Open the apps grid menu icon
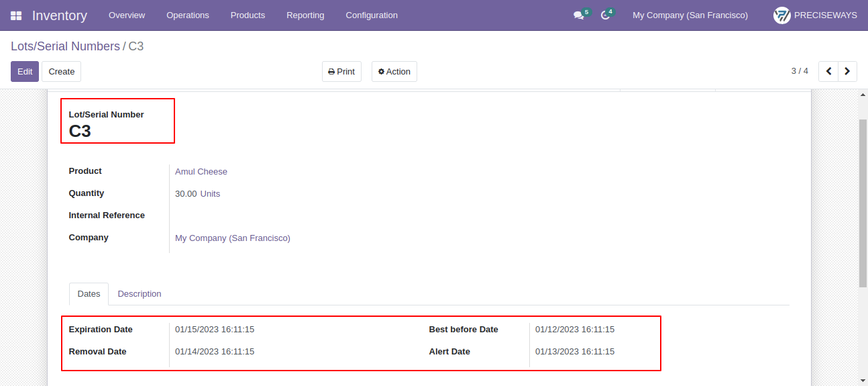The width and height of the screenshot is (868, 386). pos(16,15)
